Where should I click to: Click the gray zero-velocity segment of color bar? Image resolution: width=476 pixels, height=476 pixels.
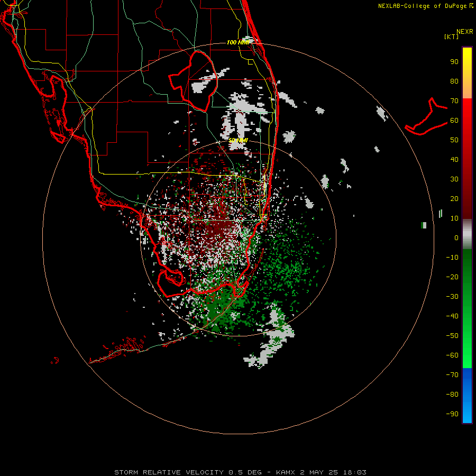(x=467, y=234)
